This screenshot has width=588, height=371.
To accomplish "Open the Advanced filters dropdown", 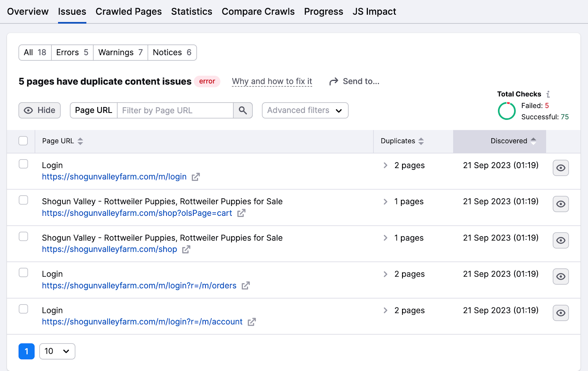I will pos(305,110).
